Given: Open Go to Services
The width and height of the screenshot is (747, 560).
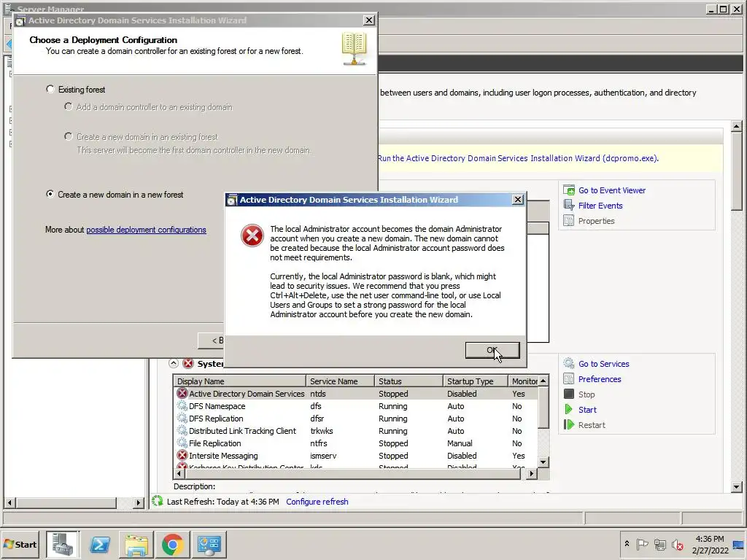Looking at the screenshot, I should (603, 364).
